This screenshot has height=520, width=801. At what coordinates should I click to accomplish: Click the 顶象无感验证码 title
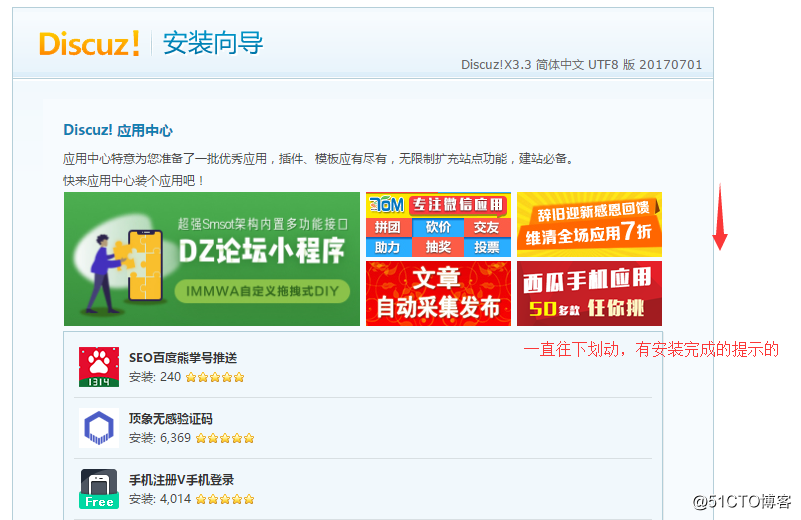[171, 419]
